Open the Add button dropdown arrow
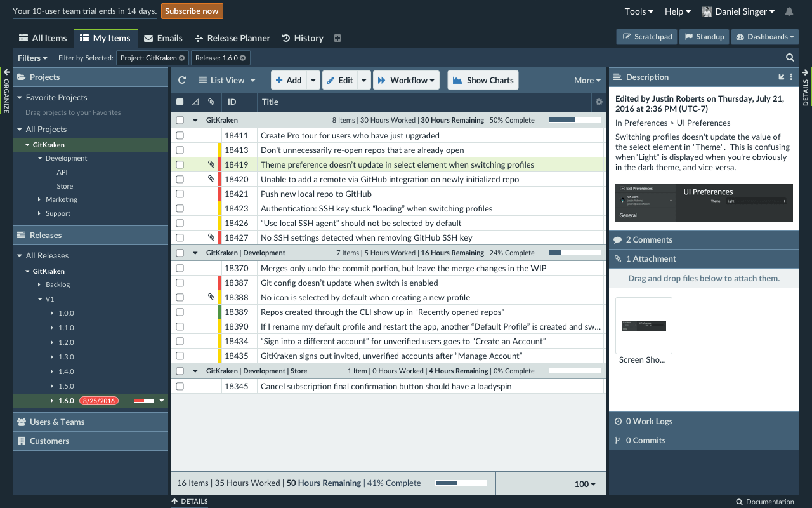The image size is (812, 508). tap(313, 80)
